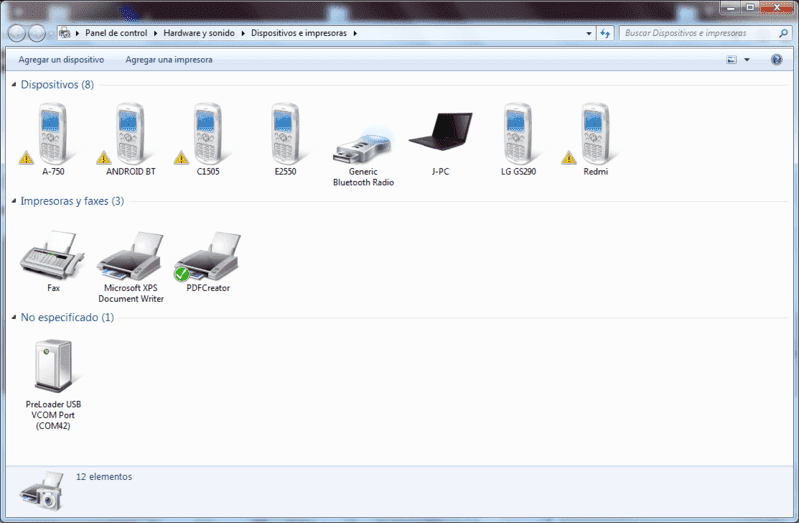Click Agregar una impresora

click(169, 60)
